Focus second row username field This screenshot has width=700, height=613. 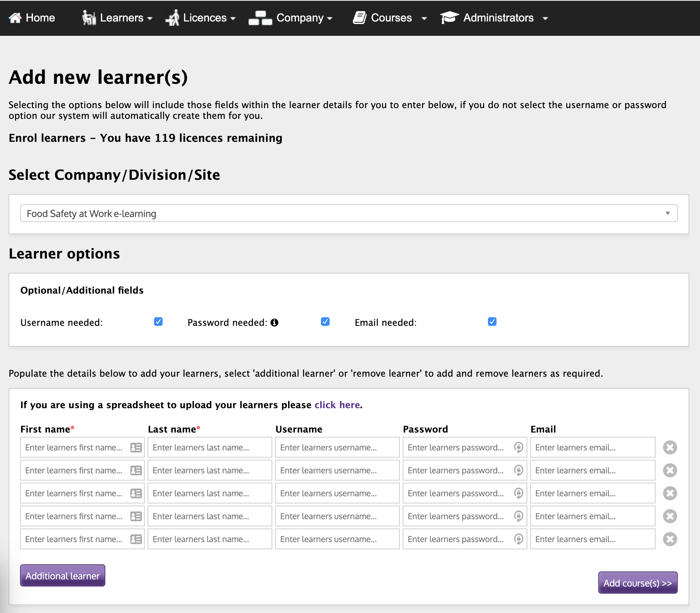click(x=337, y=470)
